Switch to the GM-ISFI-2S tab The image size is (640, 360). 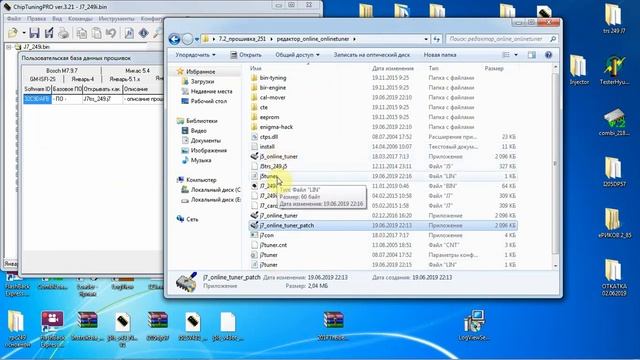(42, 79)
